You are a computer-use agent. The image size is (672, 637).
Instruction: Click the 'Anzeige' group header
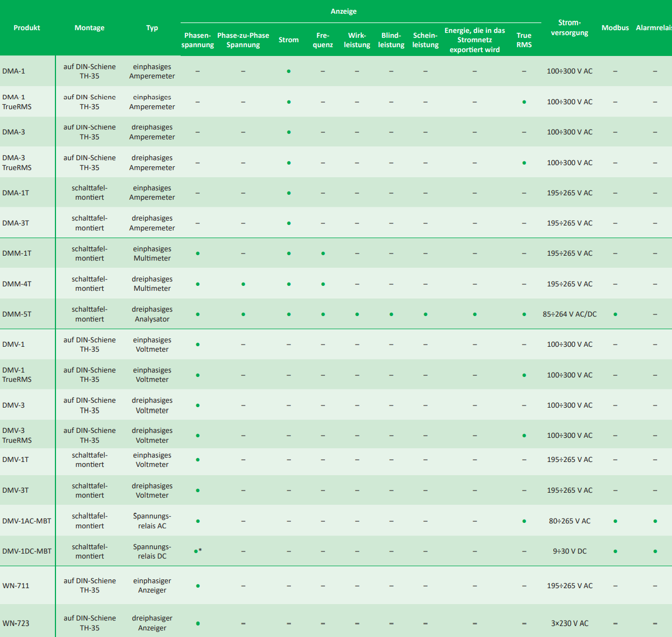point(344,12)
